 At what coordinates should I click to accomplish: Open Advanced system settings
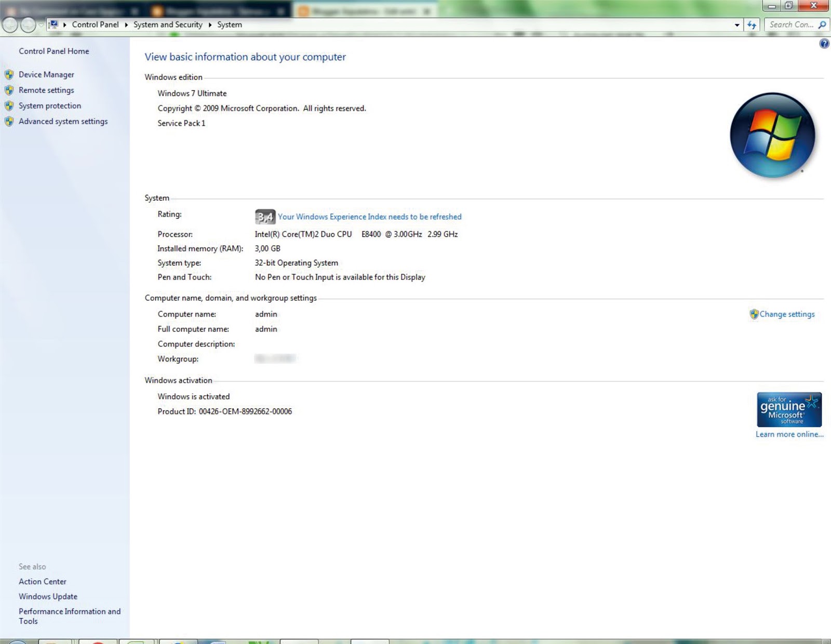63,122
